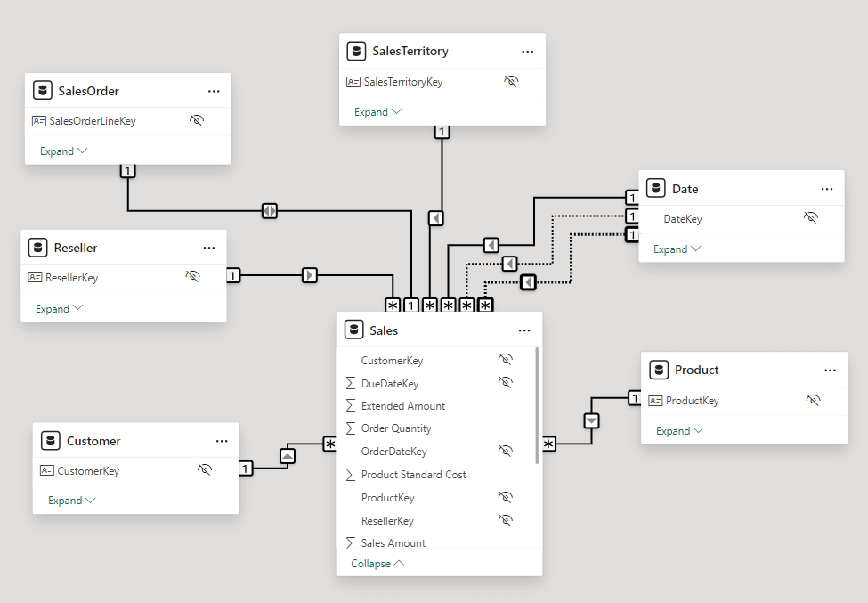This screenshot has width=868, height=603.
Task: Click the sigma icon next to Order Quantity
Action: [x=350, y=428]
